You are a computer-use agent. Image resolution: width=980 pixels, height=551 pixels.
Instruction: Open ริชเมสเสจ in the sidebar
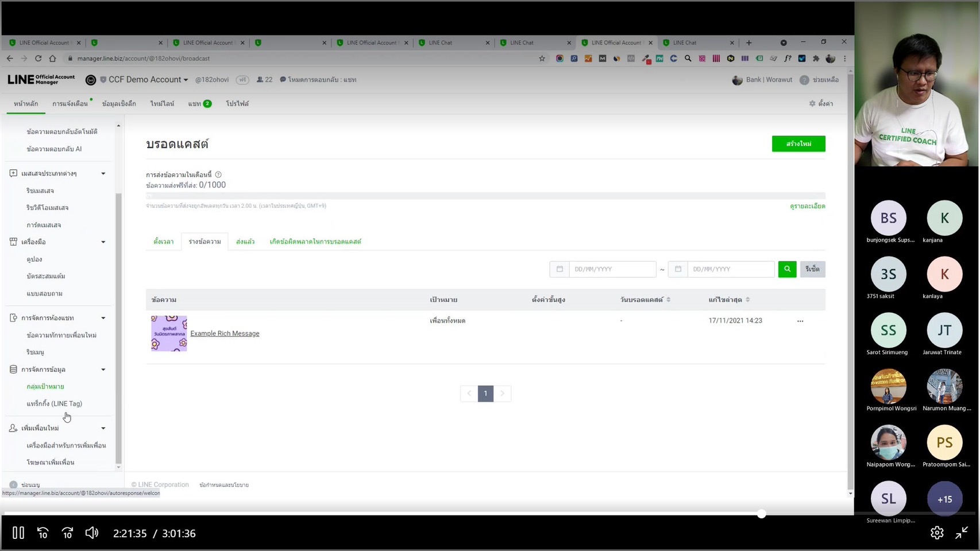[x=40, y=191]
